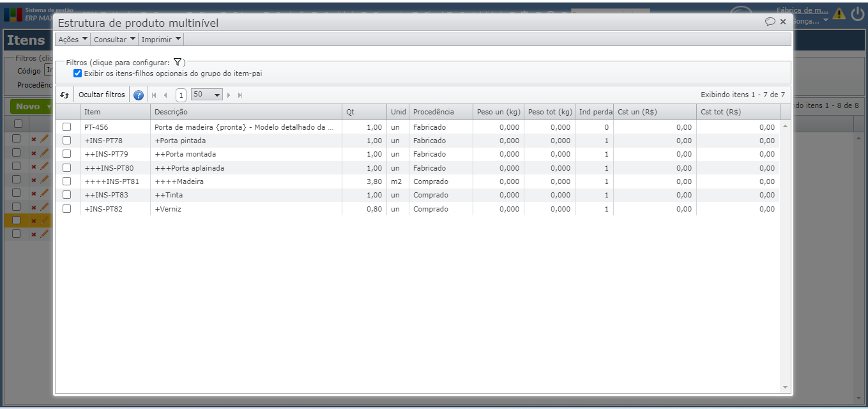Open help via the blue question mark

[x=139, y=95]
